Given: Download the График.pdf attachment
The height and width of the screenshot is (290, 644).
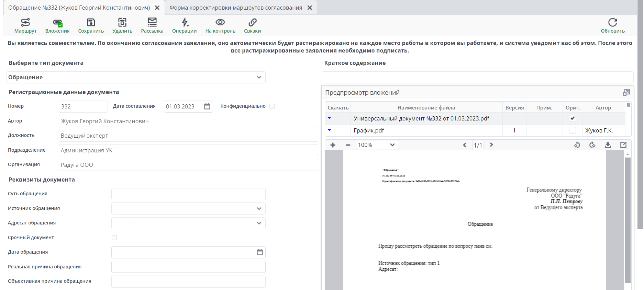Looking at the screenshot, I should 330,130.
